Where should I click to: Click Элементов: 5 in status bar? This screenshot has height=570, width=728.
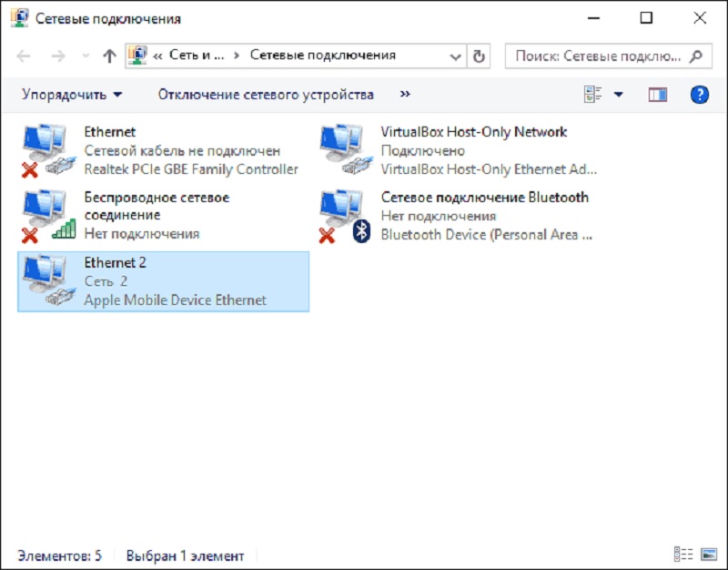pyautogui.click(x=59, y=555)
